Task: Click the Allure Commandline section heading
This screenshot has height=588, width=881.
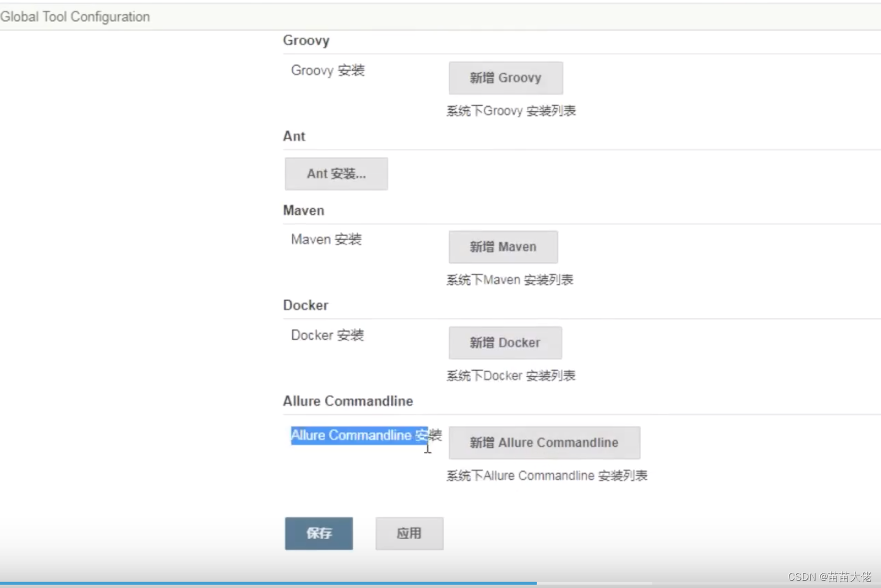Action: click(348, 401)
